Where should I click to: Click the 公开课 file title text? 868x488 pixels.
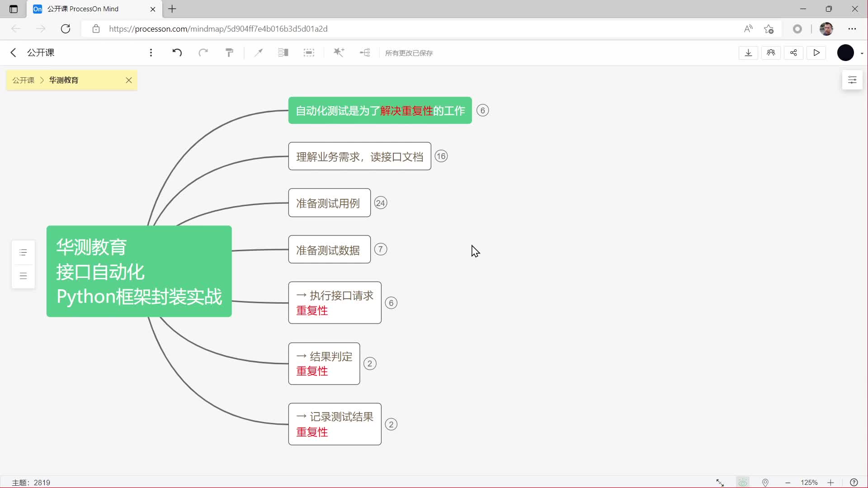pyautogui.click(x=41, y=53)
